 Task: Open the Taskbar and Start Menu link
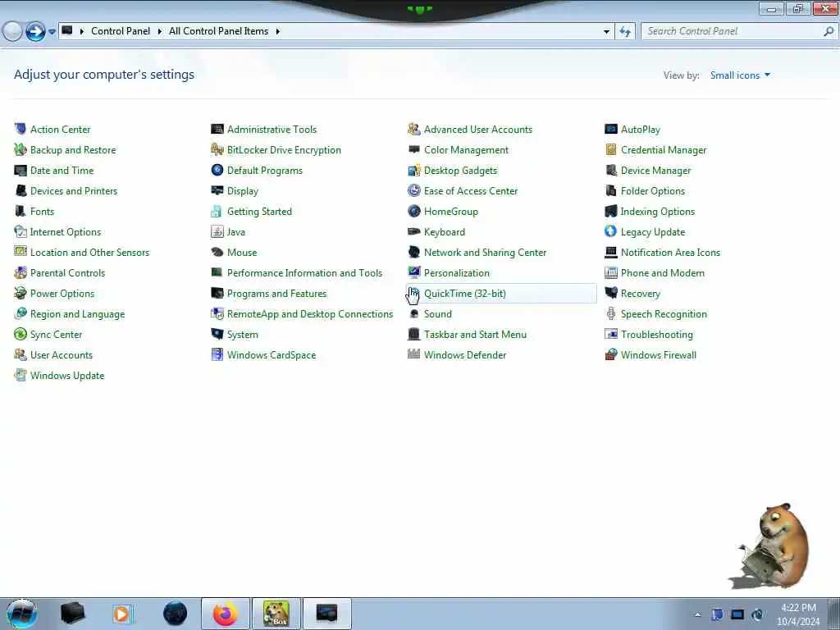pos(475,335)
